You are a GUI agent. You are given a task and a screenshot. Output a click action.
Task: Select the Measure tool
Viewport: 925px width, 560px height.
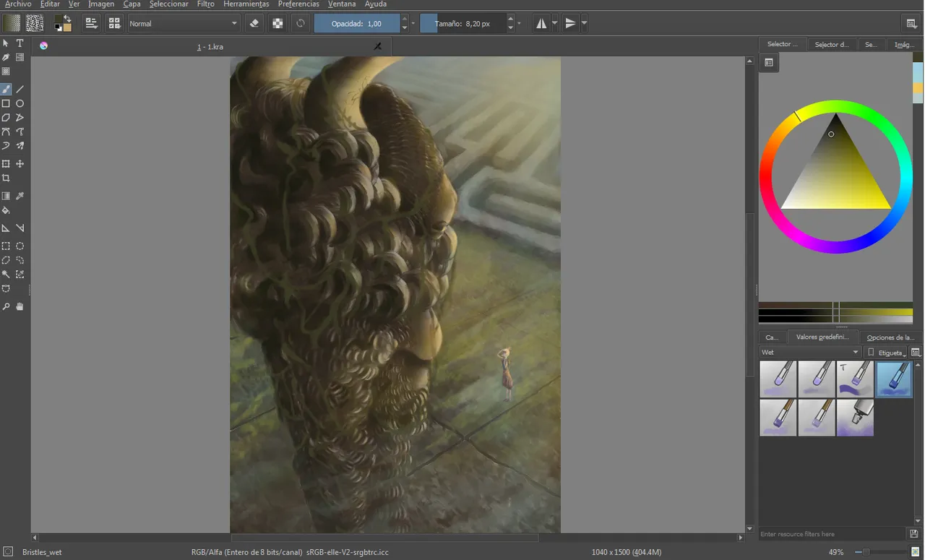point(20,228)
